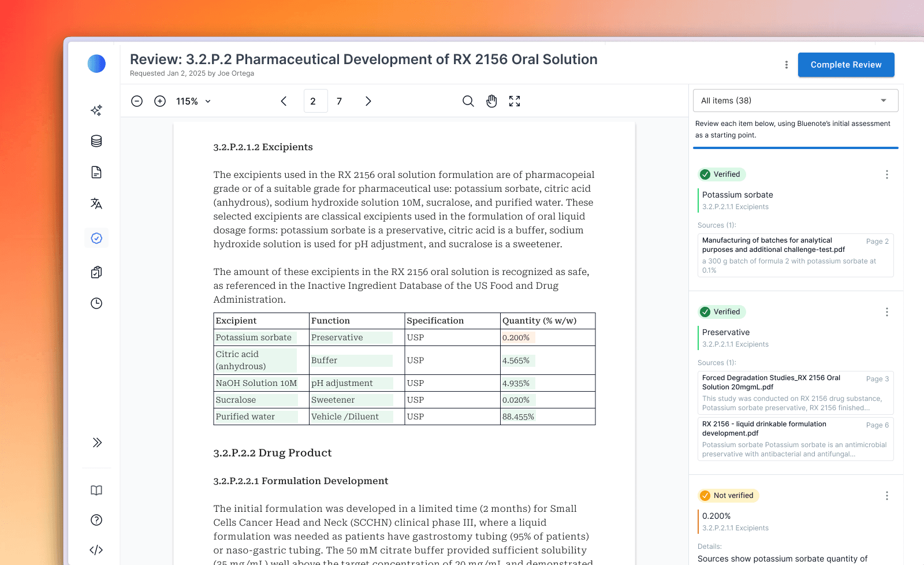Screen dimensions: 924x565
Task: Open the AI sparkles icon in sidebar
Action: (96, 110)
